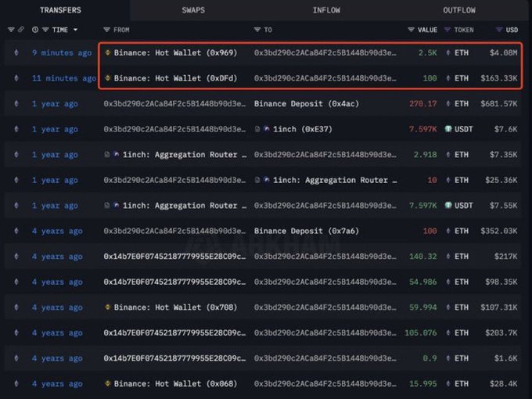
Task: Click the $352.03K USD amount
Action: point(499,231)
